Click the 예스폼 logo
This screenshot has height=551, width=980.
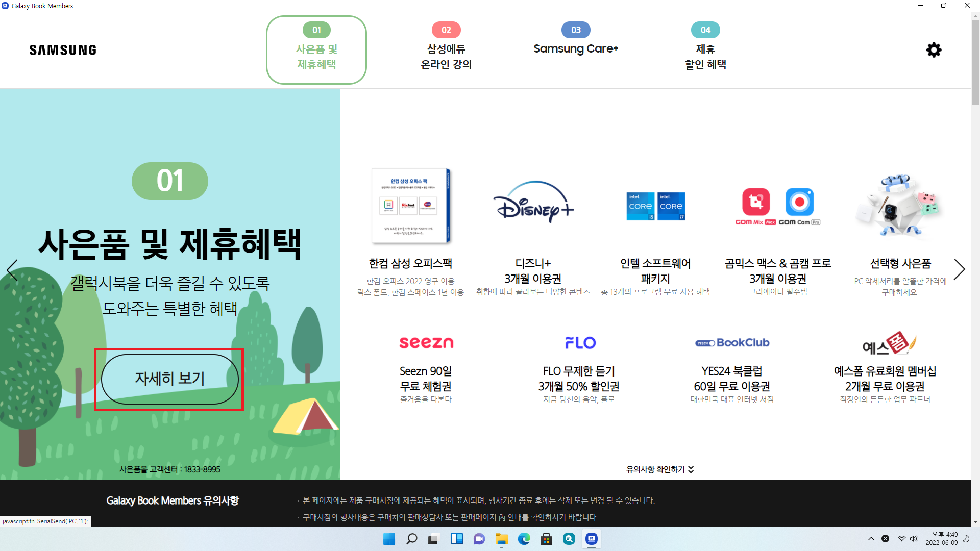(x=889, y=344)
